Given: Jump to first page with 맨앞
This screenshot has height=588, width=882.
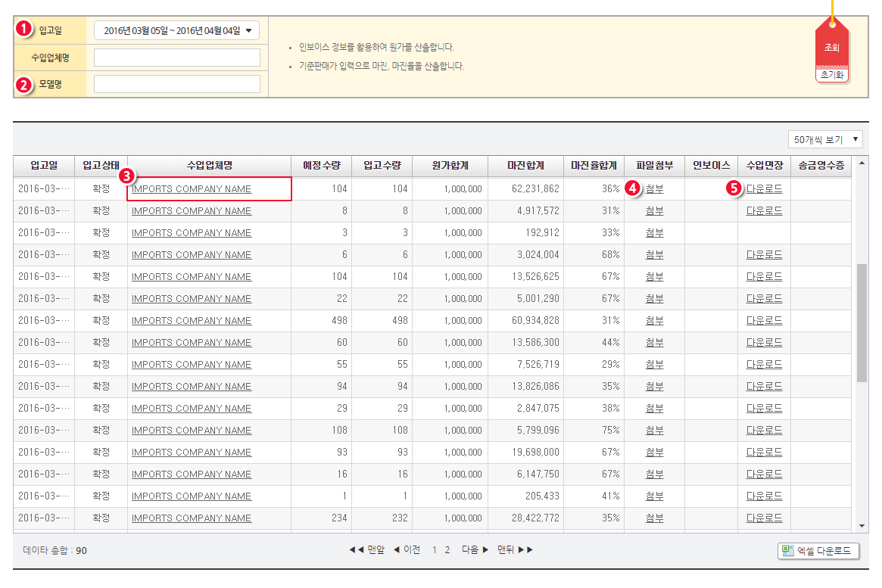Looking at the screenshot, I should click(x=366, y=549).
